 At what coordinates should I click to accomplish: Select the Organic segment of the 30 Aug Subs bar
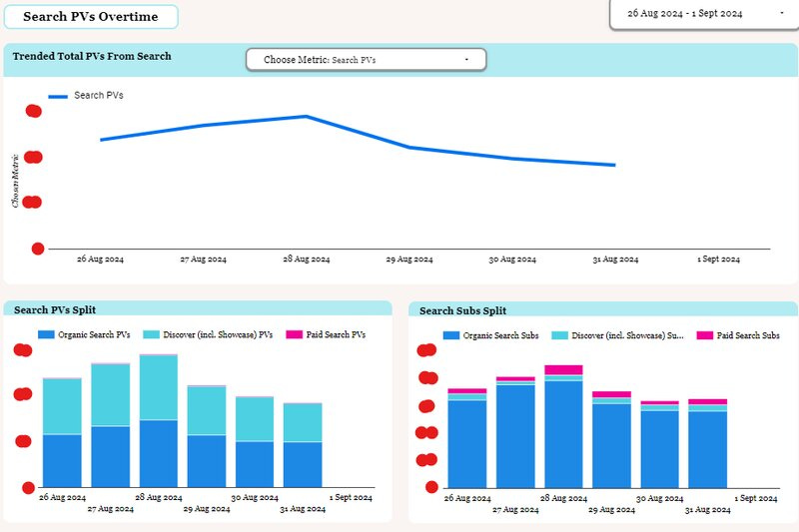[660, 449]
